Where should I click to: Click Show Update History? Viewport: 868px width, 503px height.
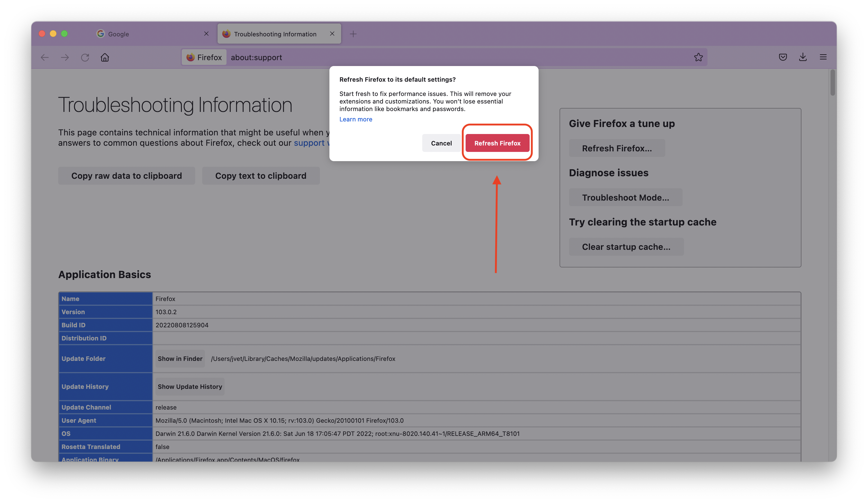point(190,387)
